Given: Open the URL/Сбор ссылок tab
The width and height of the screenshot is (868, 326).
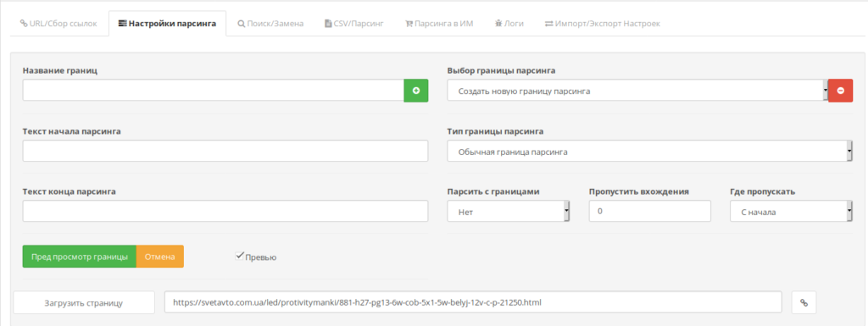Looking at the screenshot, I should 58,24.
